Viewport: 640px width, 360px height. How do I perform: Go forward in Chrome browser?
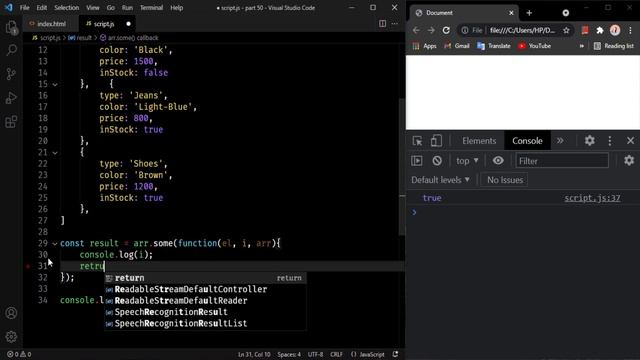point(431,30)
